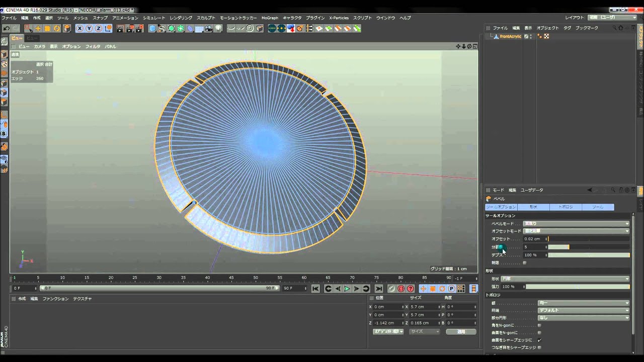Select the Live Selection tool
Screen dimensions: 644x362
[x=28, y=29]
